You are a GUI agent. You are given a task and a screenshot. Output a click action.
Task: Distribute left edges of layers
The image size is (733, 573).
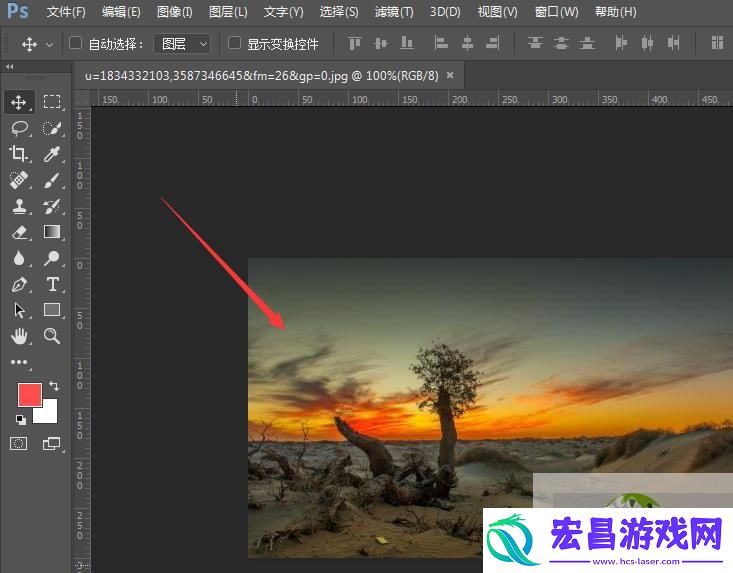coord(621,43)
